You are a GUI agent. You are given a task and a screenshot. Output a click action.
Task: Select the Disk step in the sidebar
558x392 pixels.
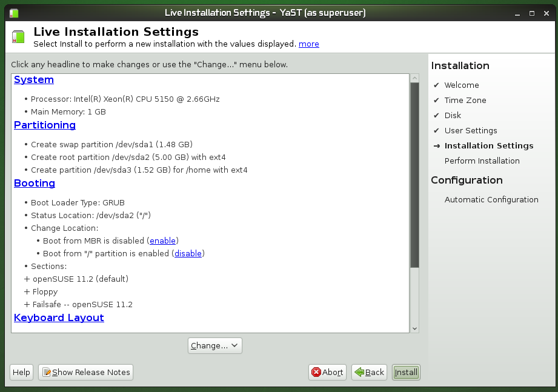point(453,116)
